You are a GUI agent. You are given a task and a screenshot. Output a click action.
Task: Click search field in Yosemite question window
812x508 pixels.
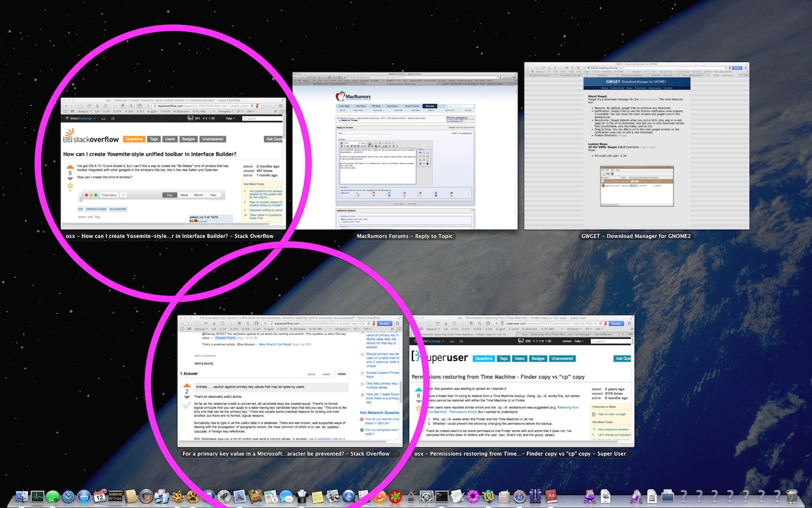click(263, 119)
